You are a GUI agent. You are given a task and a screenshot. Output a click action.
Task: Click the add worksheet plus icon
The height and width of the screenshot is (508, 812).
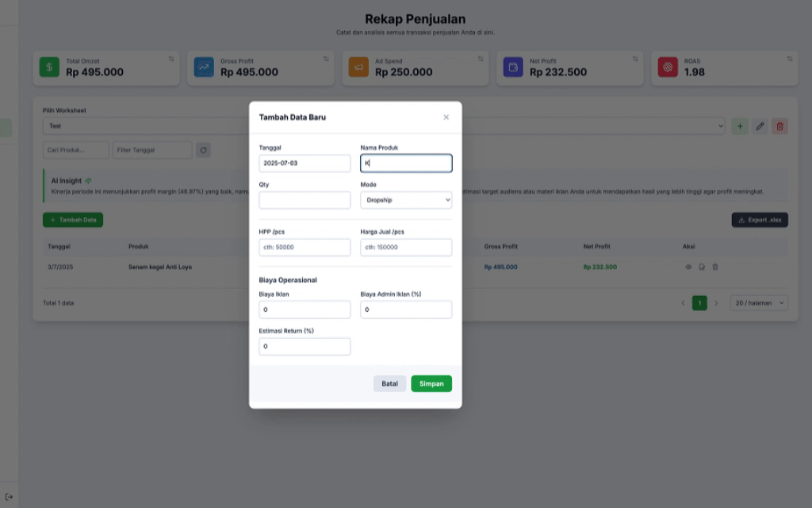coord(739,126)
